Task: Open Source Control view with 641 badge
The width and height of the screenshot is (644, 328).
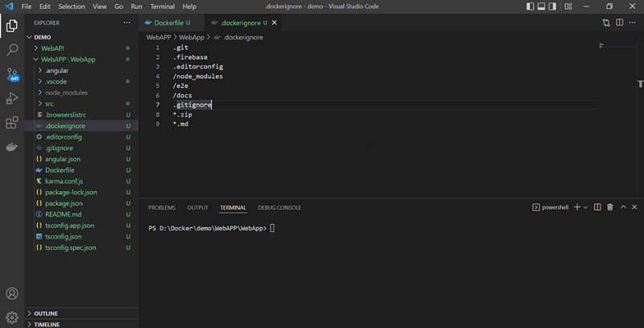Action: click(12, 74)
